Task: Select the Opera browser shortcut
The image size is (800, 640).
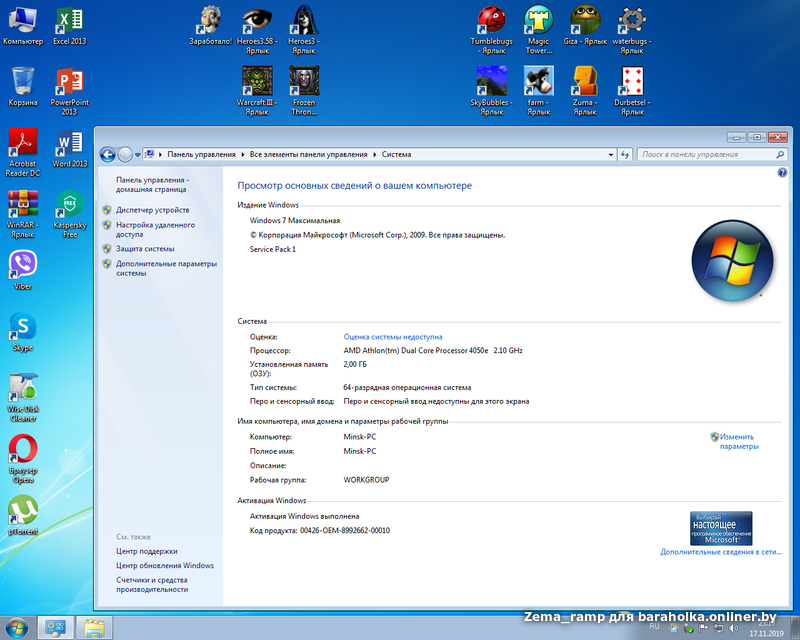Action: tap(23, 459)
